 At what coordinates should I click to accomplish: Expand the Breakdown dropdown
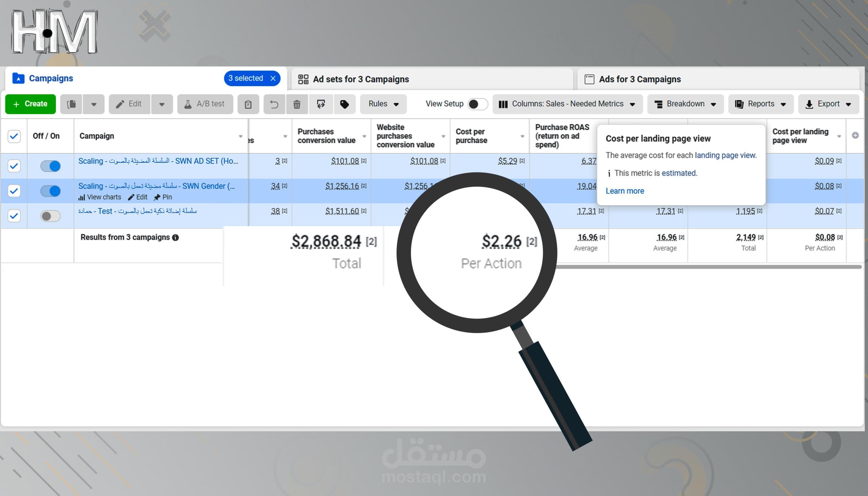point(685,104)
